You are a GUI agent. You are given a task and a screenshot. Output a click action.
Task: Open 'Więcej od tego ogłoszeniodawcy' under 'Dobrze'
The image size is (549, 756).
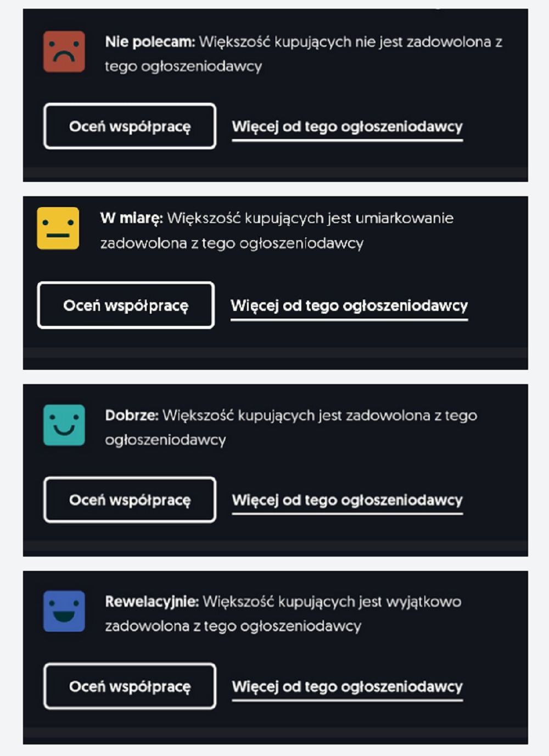tap(347, 500)
